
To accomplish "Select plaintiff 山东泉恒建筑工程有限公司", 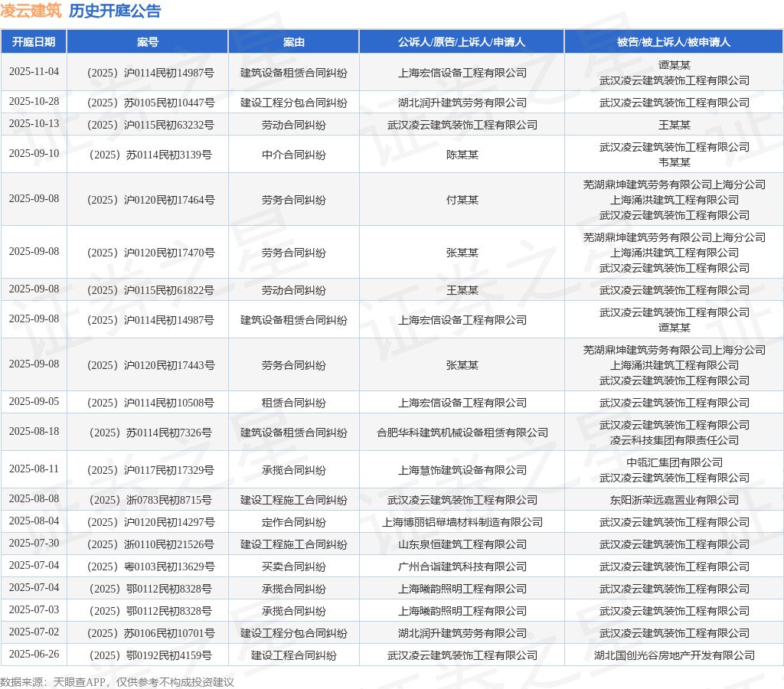I will coord(462,544).
